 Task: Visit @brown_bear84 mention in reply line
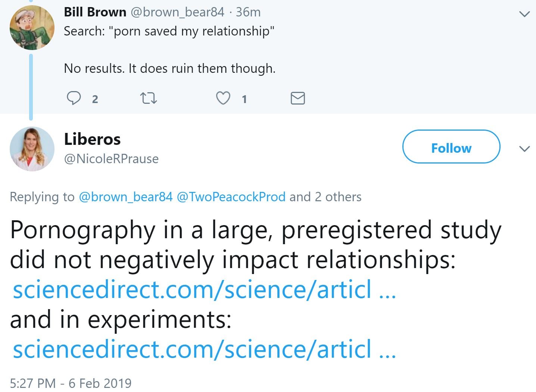(x=126, y=197)
